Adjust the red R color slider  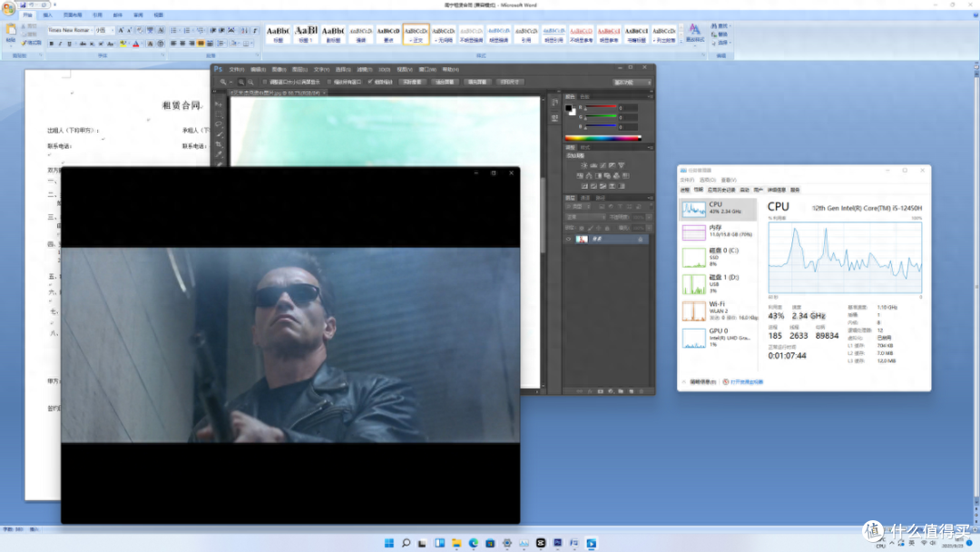pyautogui.click(x=601, y=107)
